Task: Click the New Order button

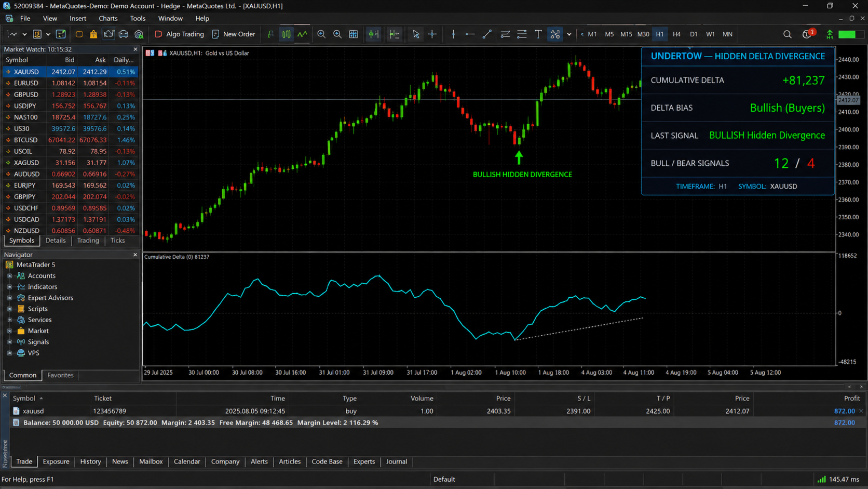Action: (234, 34)
